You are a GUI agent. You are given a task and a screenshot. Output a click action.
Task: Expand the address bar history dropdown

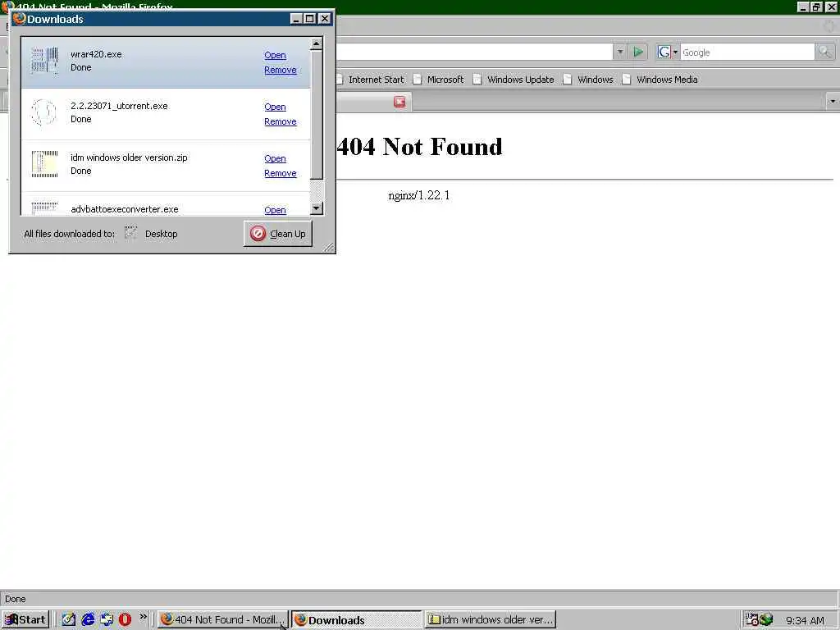click(620, 52)
